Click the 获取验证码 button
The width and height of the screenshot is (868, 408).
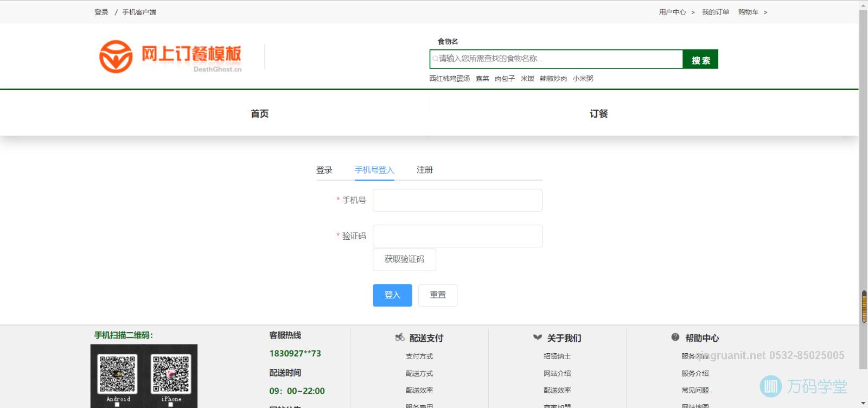click(x=404, y=259)
